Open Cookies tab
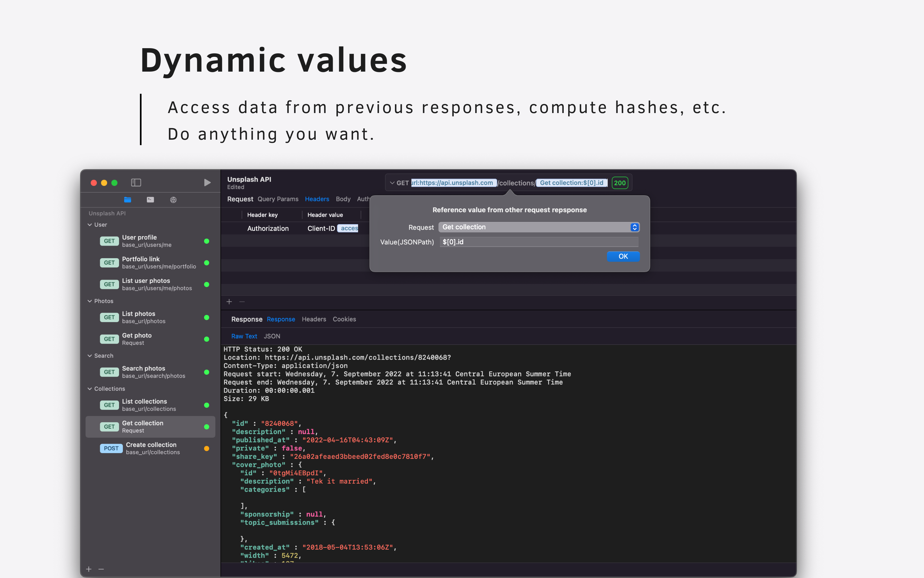 344,319
